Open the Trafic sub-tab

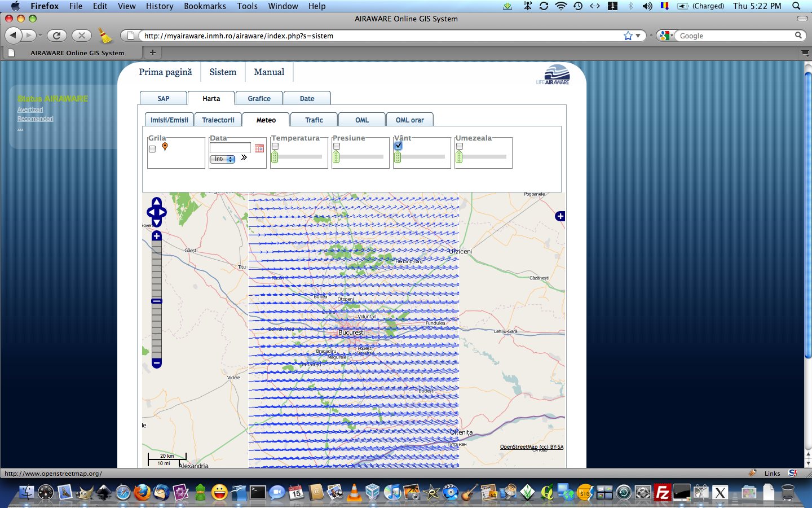coord(314,120)
